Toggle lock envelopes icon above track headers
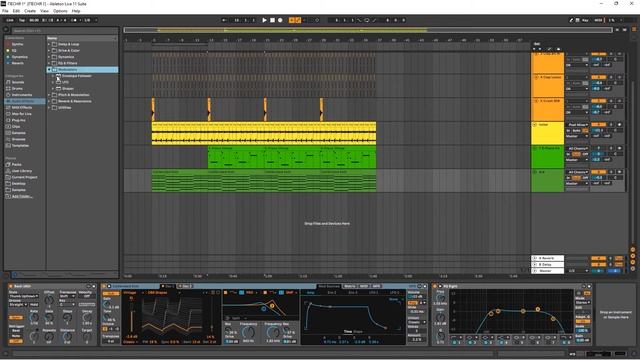 [x=558, y=49]
